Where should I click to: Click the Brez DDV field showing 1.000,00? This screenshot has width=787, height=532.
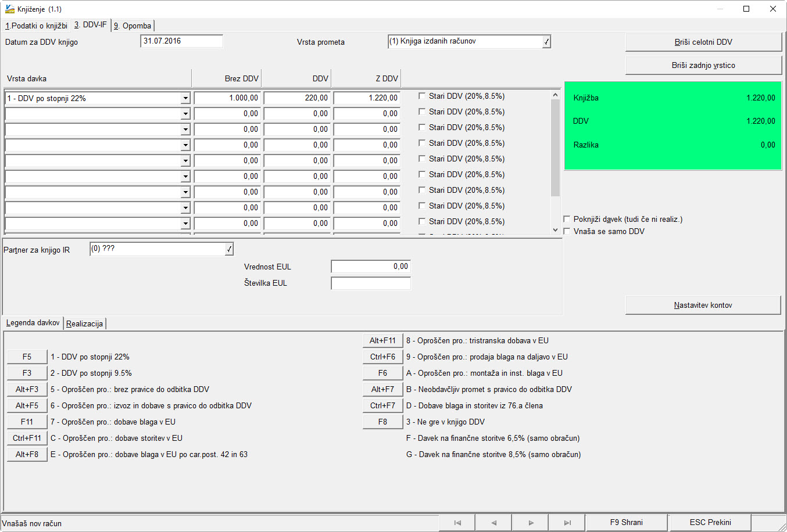coord(227,98)
